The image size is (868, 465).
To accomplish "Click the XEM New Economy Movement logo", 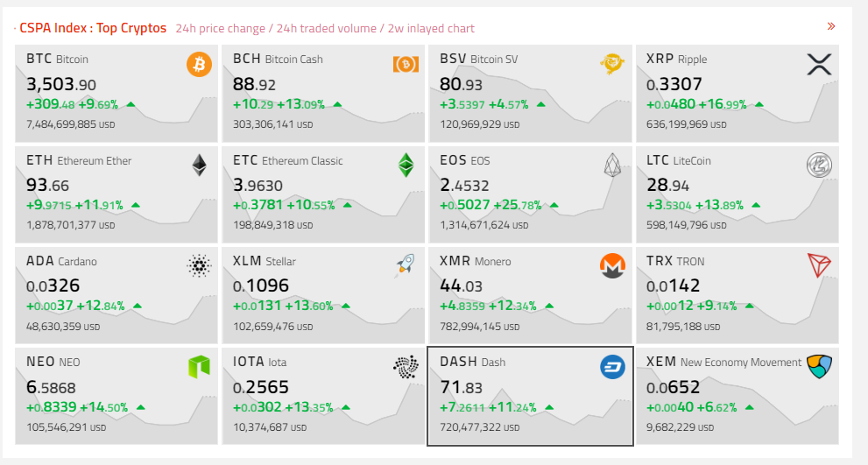I will [x=819, y=366].
